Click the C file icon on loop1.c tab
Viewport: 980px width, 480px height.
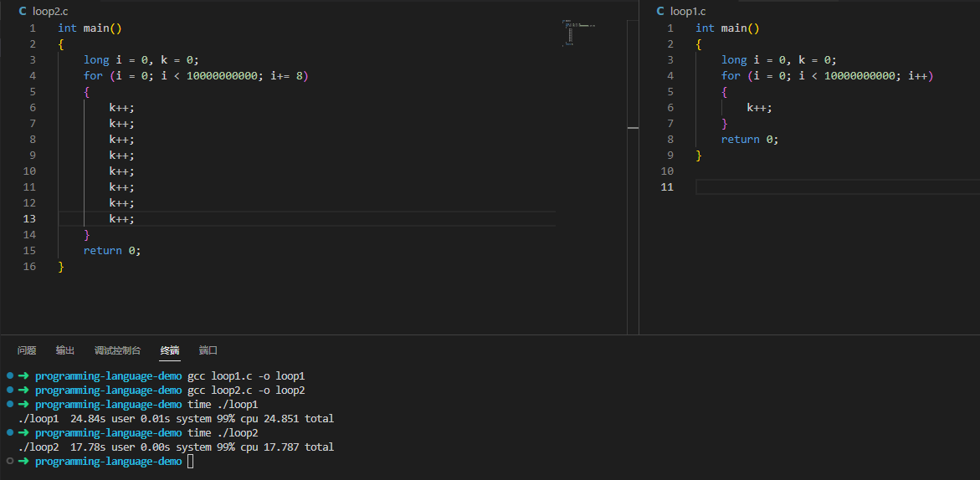pyautogui.click(x=660, y=11)
